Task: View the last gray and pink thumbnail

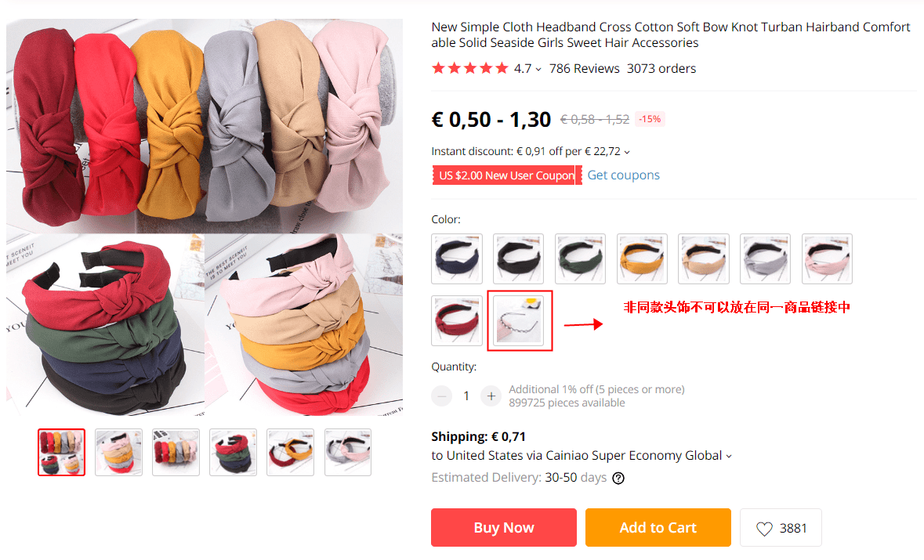Action: pos(348,452)
